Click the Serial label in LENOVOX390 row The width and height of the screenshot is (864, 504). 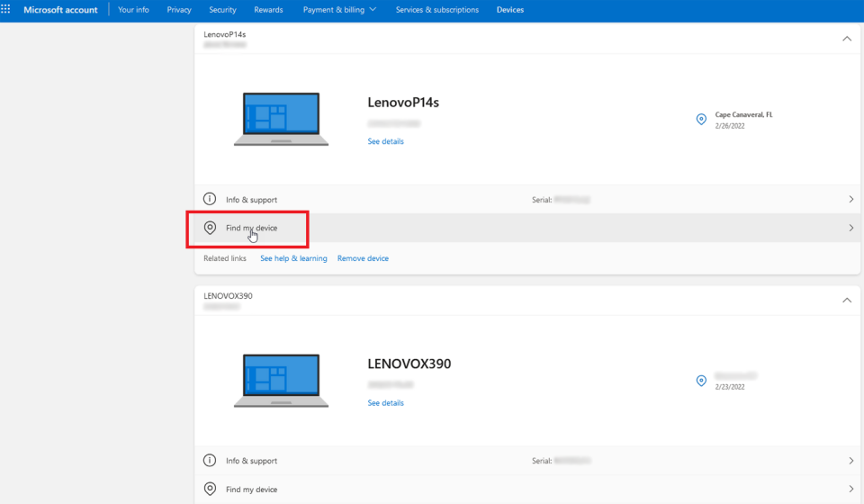[542, 461]
